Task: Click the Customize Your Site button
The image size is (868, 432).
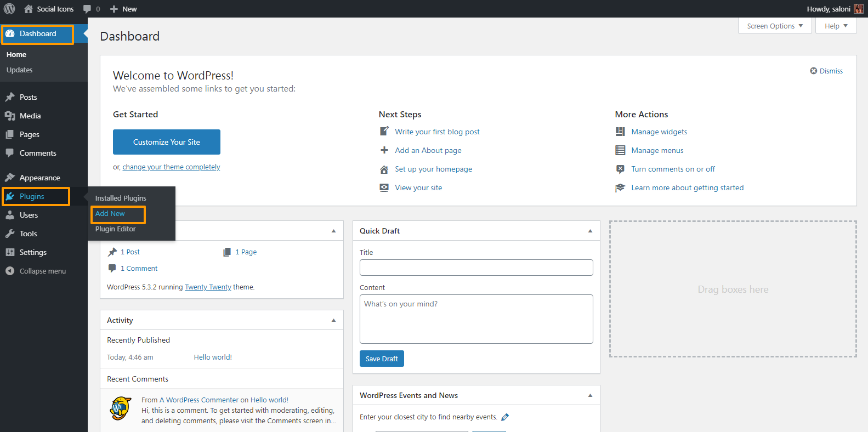Action: 167,142
